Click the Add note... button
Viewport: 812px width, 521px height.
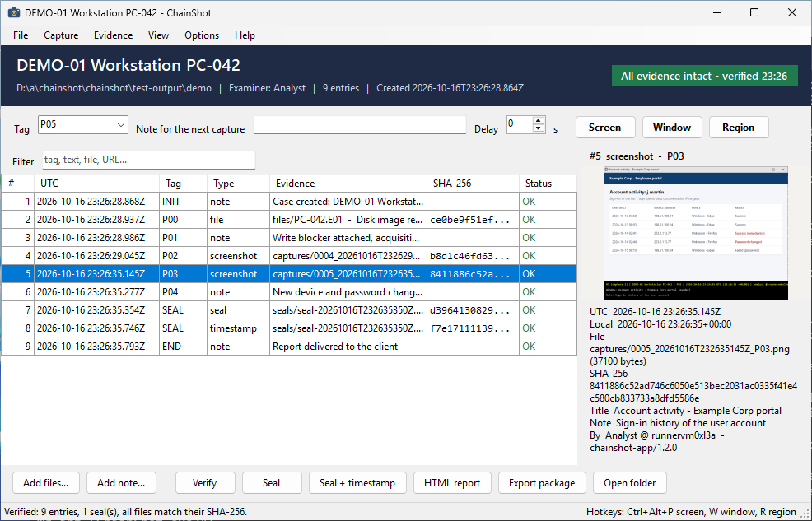click(121, 482)
